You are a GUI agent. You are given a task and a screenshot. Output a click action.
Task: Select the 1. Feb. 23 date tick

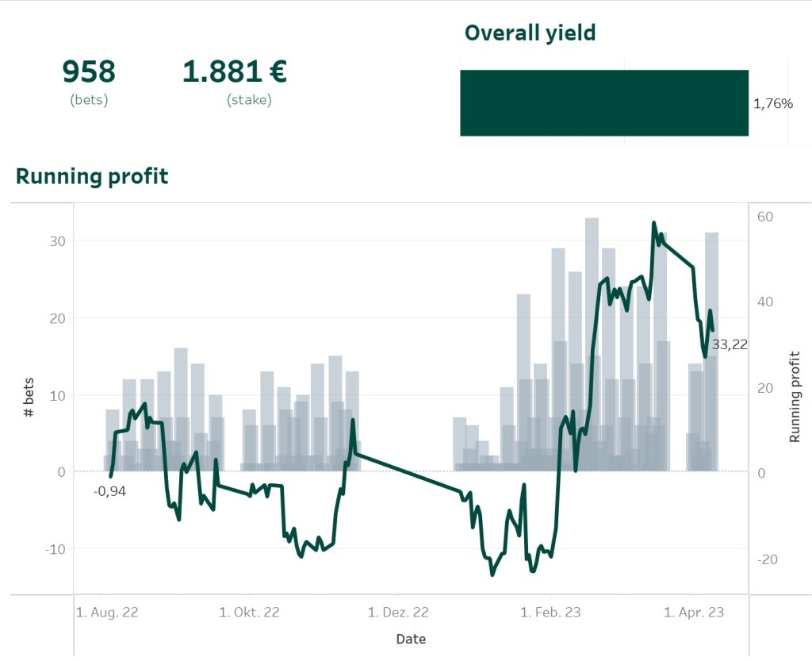pyautogui.click(x=550, y=613)
